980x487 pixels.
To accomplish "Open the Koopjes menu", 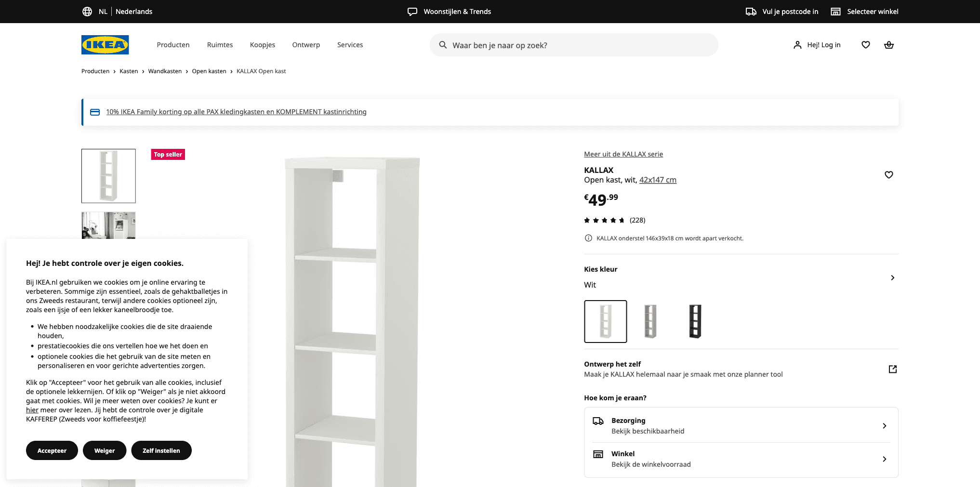I will coord(263,45).
